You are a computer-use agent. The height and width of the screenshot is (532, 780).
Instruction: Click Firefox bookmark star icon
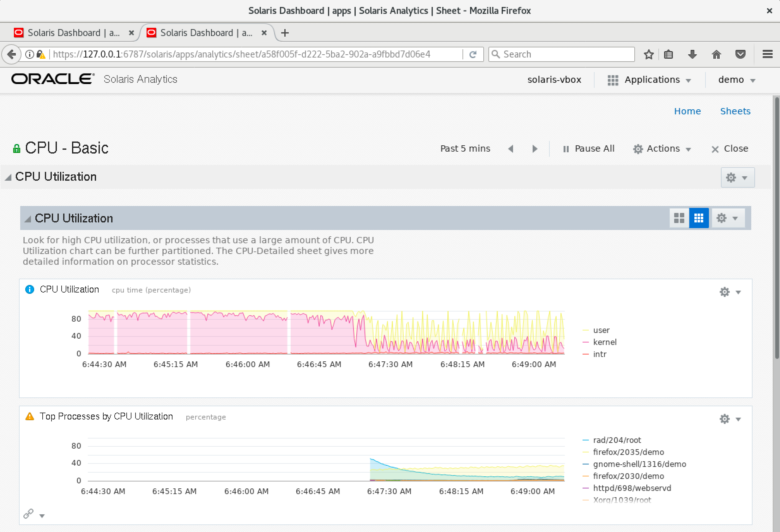pyautogui.click(x=649, y=54)
